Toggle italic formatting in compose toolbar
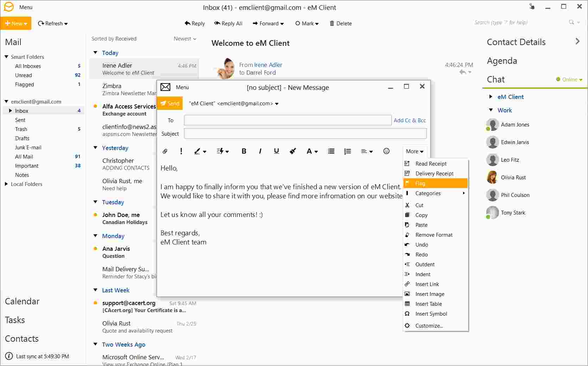 point(260,151)
